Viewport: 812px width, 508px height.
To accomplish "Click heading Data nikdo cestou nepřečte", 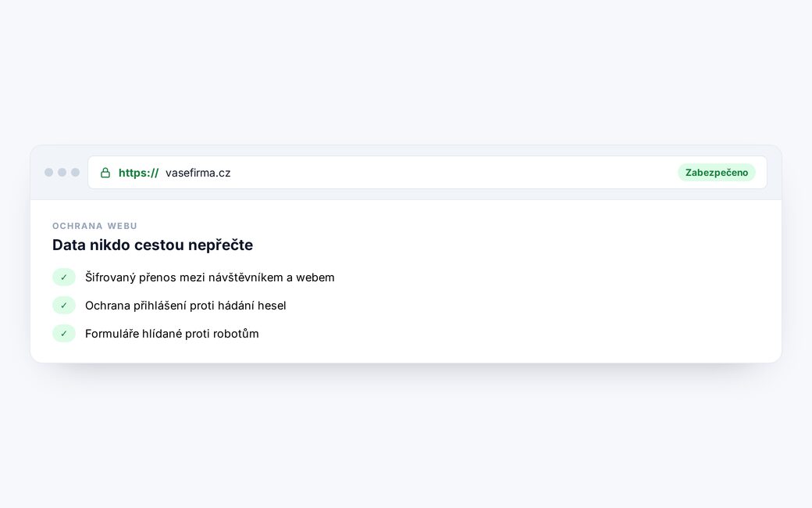I will [x=153, y=245].
